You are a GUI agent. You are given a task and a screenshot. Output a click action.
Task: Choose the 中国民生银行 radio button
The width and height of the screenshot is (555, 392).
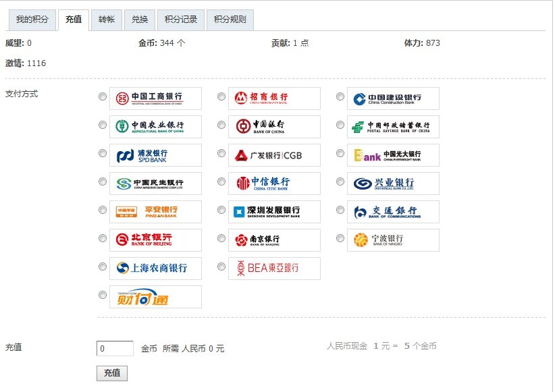click(103, 181)
